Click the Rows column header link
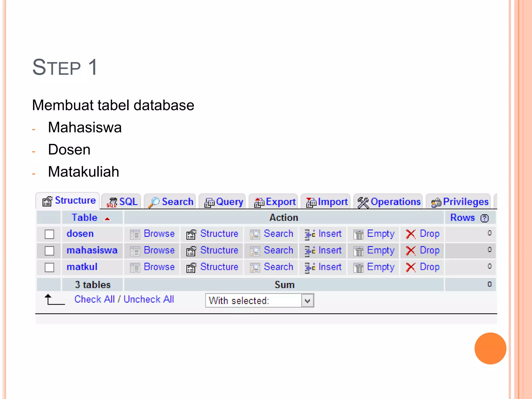The width and height of the screenshot is (532, 399). (462, 217)
